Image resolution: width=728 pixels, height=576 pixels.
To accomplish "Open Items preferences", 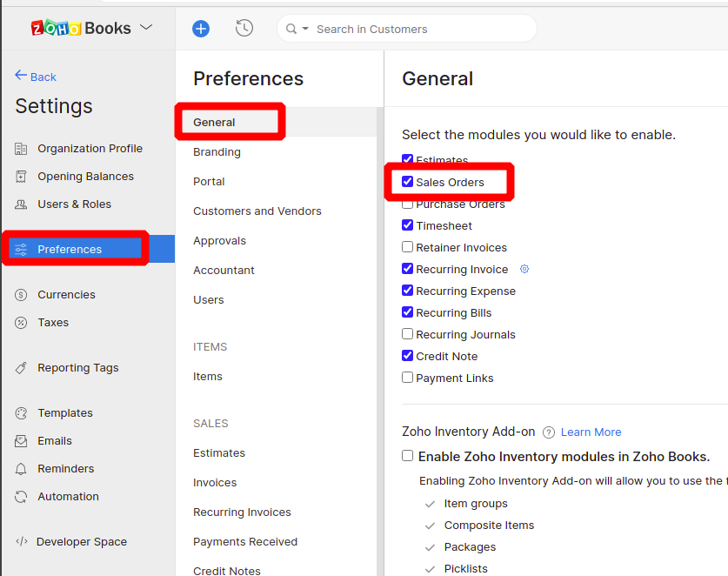I will pos(208,376).
